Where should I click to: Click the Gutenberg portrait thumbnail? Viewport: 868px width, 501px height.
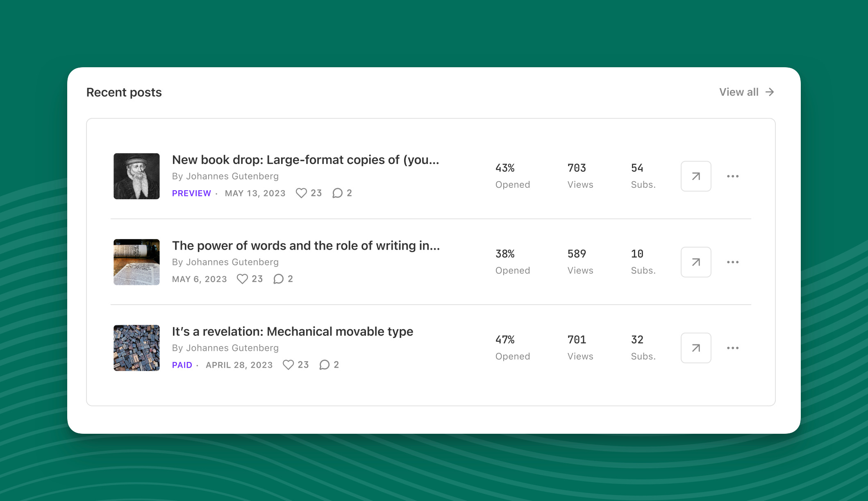(136, 176)
